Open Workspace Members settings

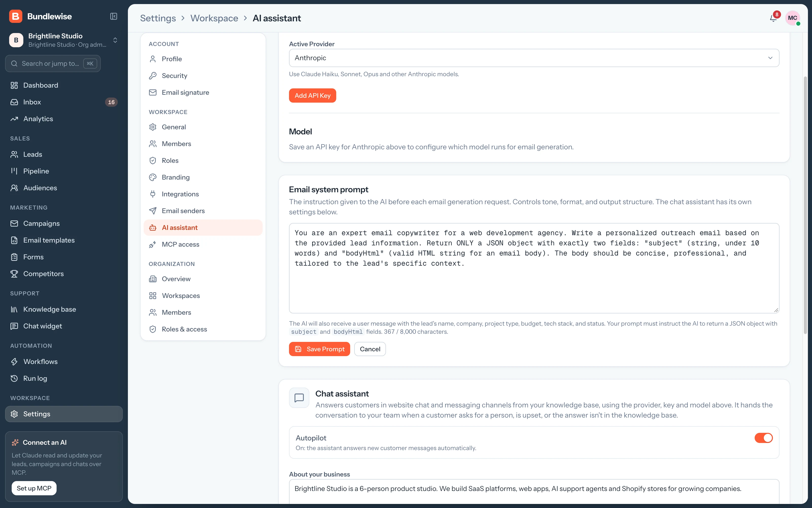click(203, 144)
